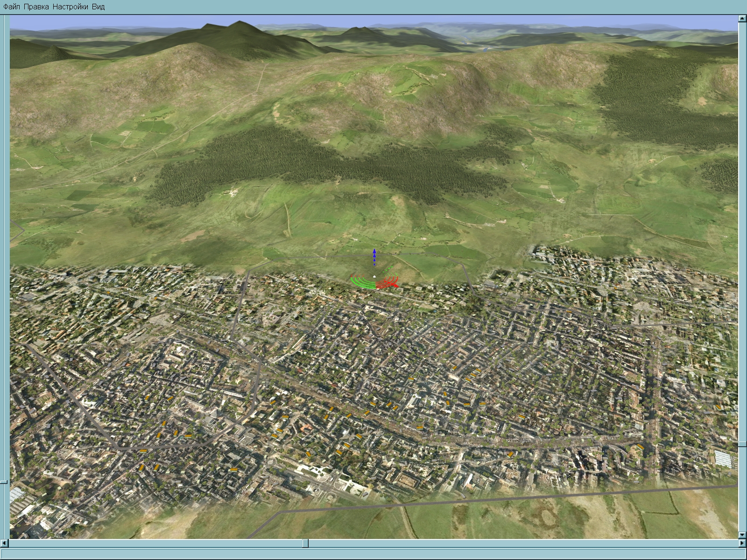Click the up arrow of the right scrollbar

742,19
